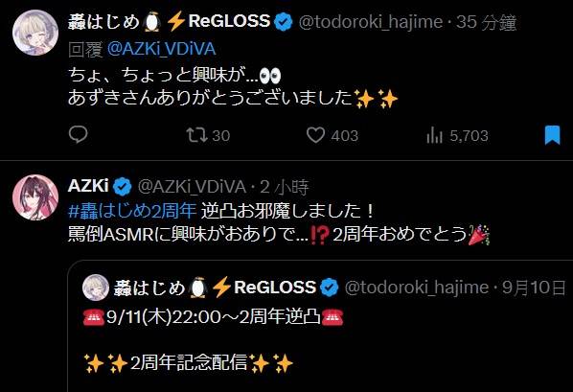Click @todoroki_hajime handle in quoted tweet
The height and width of the screenshot is (392, 573).
click(417, 288)
